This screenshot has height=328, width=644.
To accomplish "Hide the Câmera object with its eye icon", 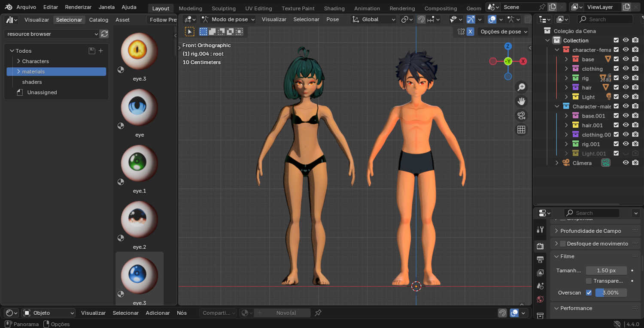I will [x=626, y=163].
